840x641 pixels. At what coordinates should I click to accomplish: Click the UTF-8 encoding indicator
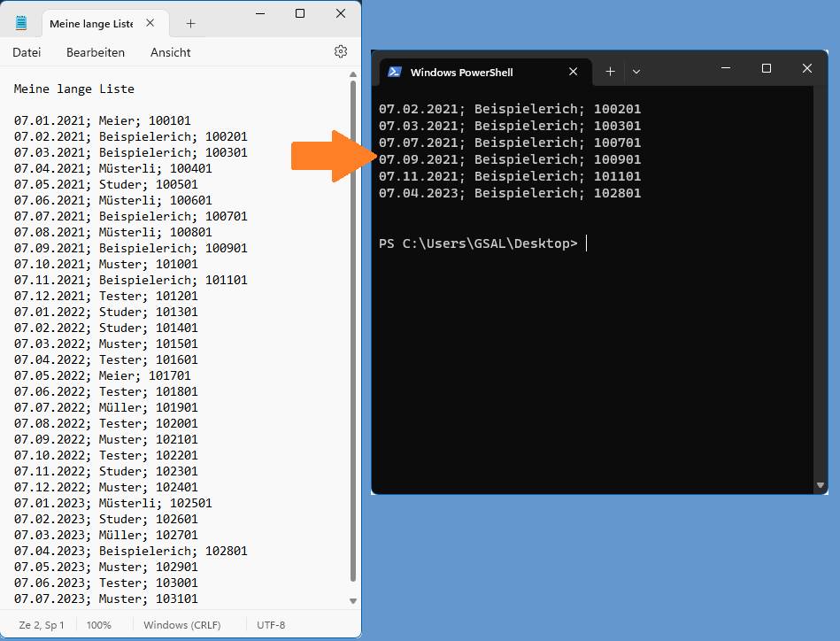tap(271, 625)
